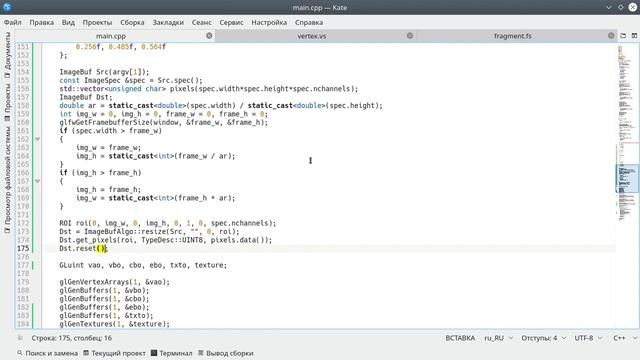640x360 pixels.
Task: Close the main.cpp tab
Action: point(209,36)
